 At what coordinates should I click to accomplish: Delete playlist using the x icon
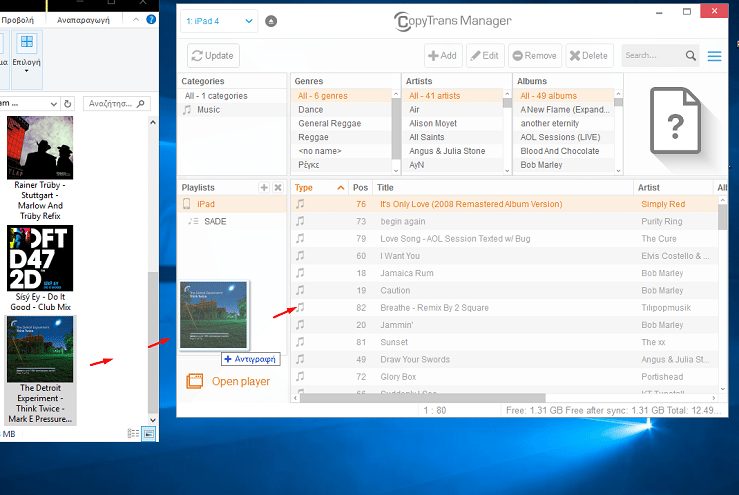coord(278,188)
